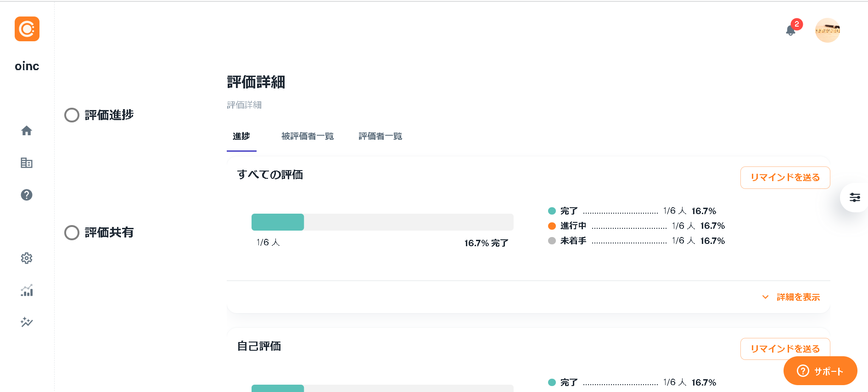The image size is (868, 392).
Task: Send reminder for すべての評価
Action: (x=785, y=177)
